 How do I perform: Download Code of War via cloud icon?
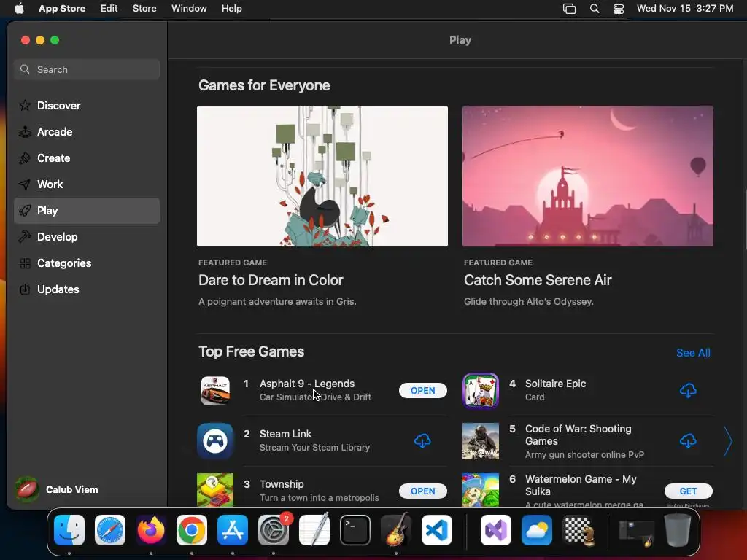[x=688, y=441]
